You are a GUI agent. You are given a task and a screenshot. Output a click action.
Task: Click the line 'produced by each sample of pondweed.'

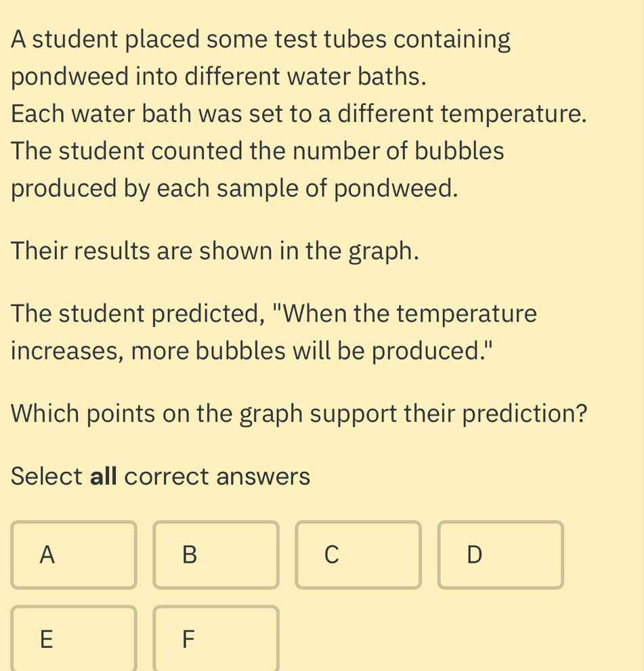click(234, 188)
